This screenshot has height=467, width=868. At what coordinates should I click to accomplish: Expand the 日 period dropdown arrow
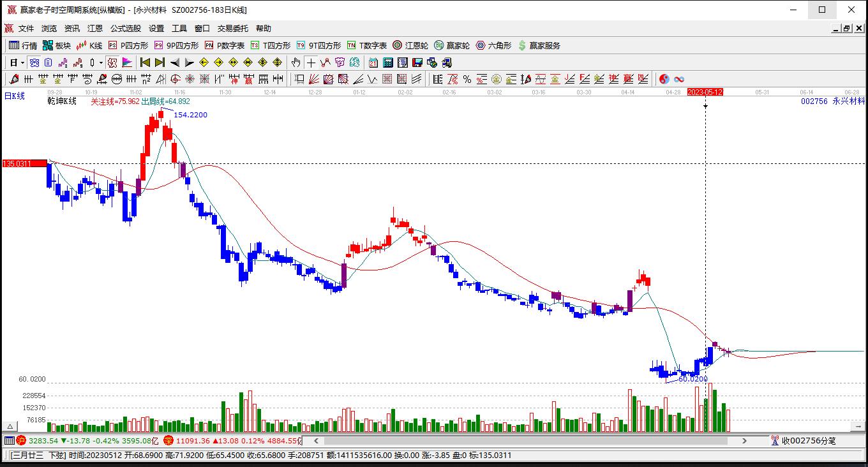(22, 63)
